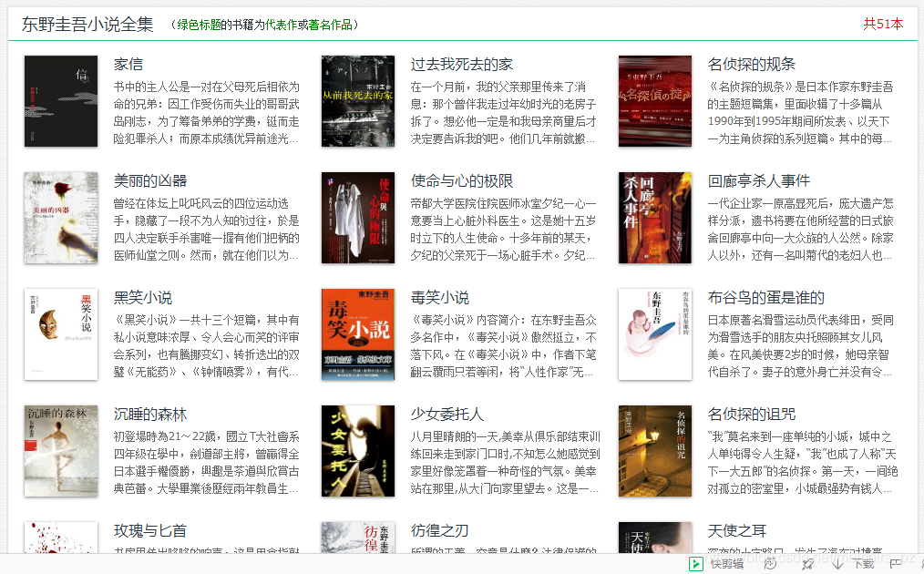
Task: Click description starting 一代企业家一原高显死后
Action: tap(800, 230)
